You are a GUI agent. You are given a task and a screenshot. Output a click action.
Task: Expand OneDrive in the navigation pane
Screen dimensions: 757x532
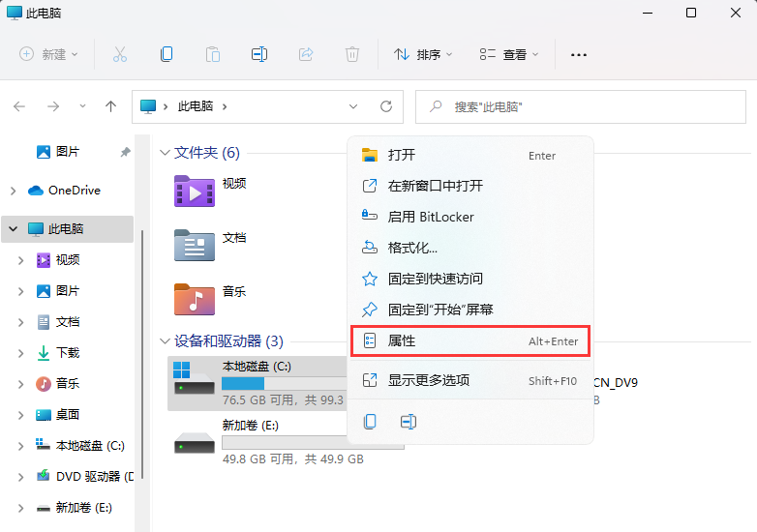[x=13, y=191]
